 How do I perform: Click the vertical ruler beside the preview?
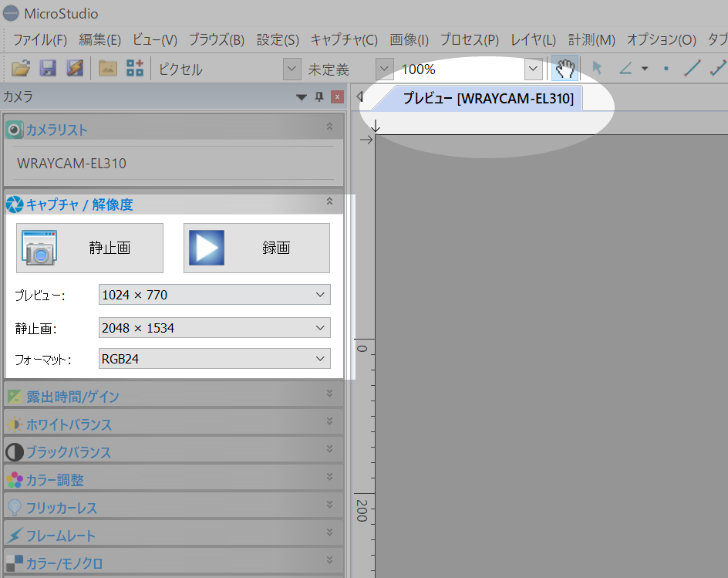tap(365, 356)
